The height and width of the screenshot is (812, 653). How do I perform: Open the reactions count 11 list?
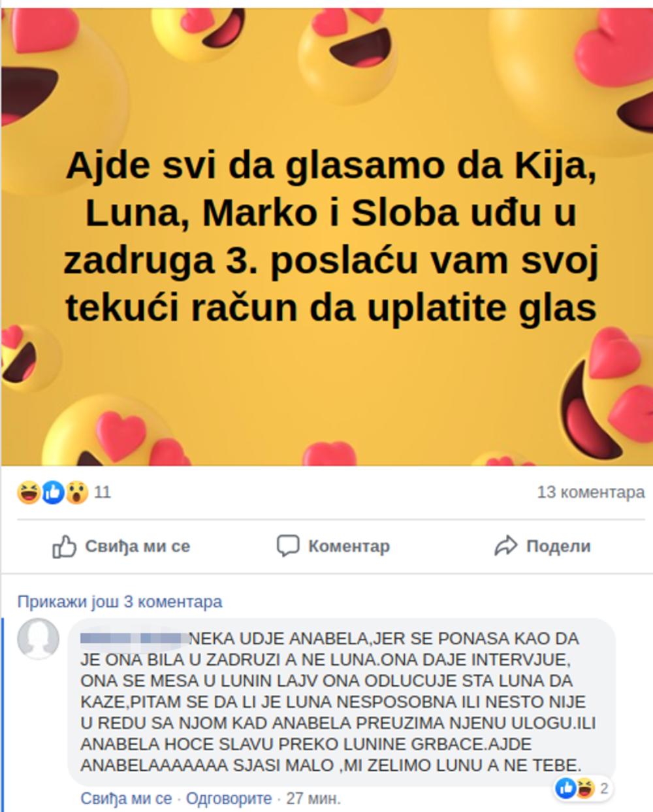[103, 492]
